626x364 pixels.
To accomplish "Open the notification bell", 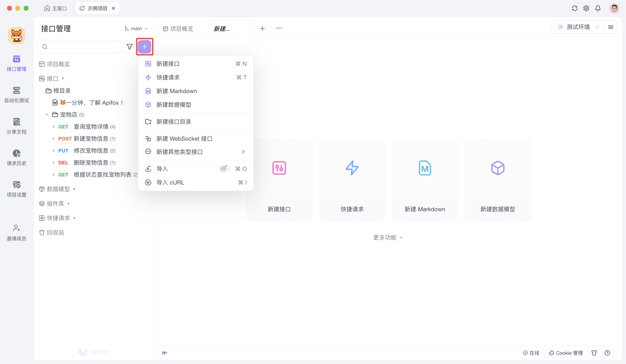I will (598, 8).
